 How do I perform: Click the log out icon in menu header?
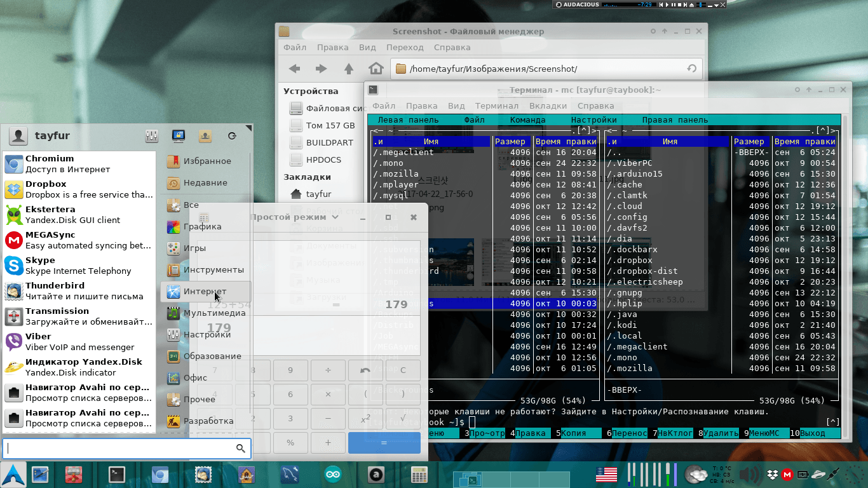tap(232, 136)
